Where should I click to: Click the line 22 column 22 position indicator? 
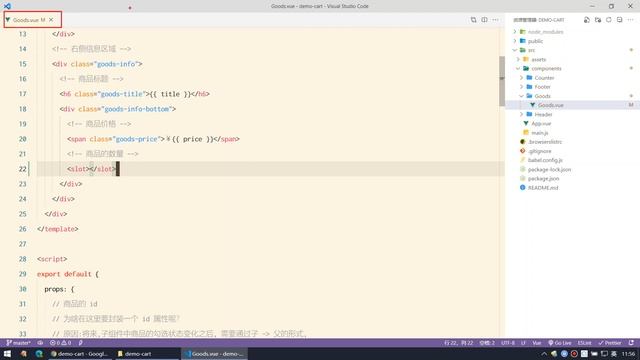click(458, 343)
